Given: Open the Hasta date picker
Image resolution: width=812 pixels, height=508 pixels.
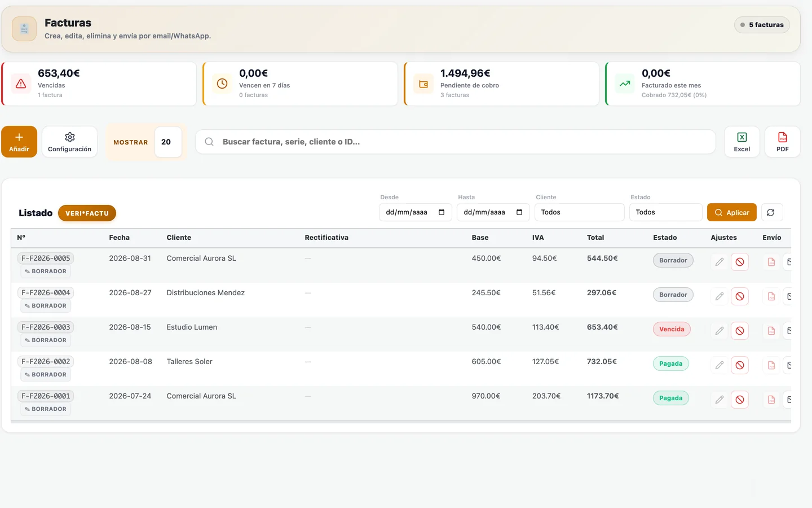Looking at the screenshot, I should pos(493,212).
